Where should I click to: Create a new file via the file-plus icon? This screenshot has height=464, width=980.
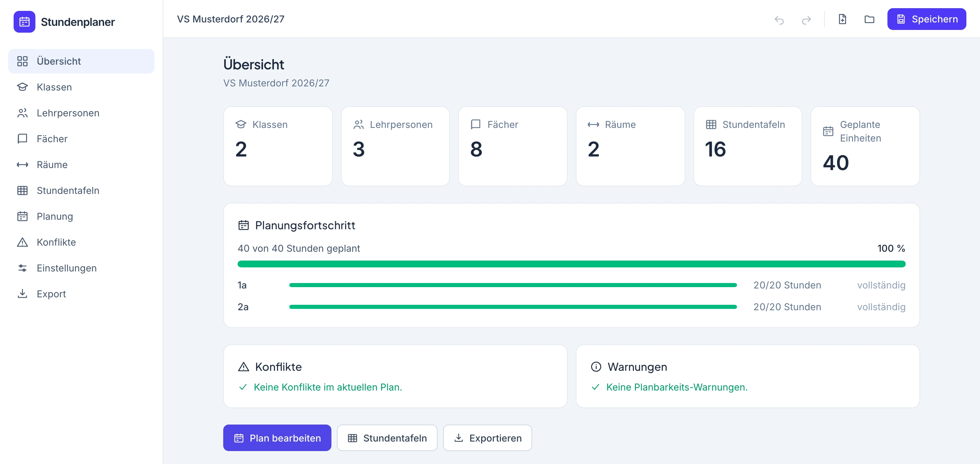(842, 19)
